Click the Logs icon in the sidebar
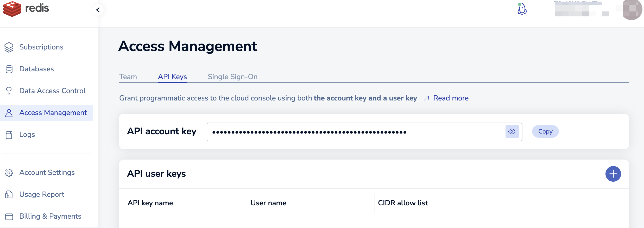644x228 pixels. [9, 135]
